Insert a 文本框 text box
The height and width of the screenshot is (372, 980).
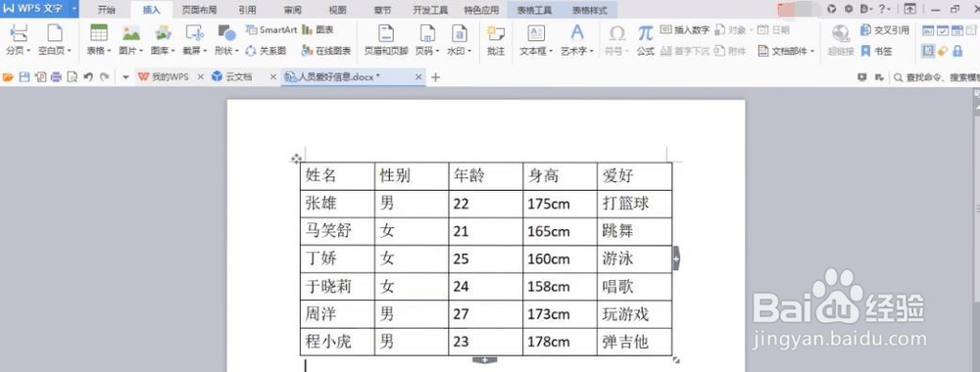[x=536, y=40]
